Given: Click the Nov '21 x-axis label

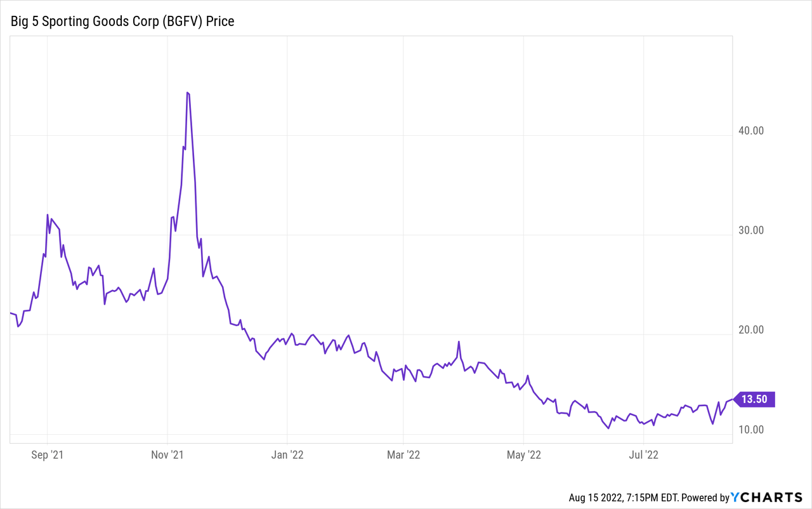Looking at the screenshot, I should click(167, 455).
